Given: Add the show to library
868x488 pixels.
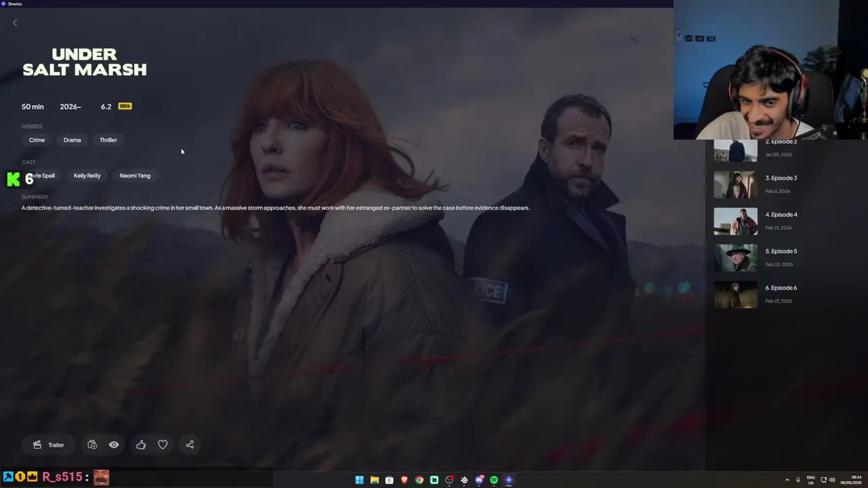Looking at the screenshot, I should [x=92, y=445].
